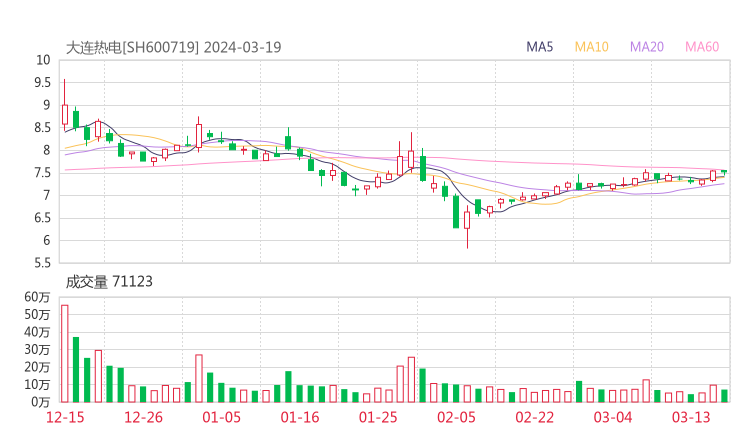Click the price axis value 5.5
Screen dimensions: 740x440
click(x=42, y=263)
